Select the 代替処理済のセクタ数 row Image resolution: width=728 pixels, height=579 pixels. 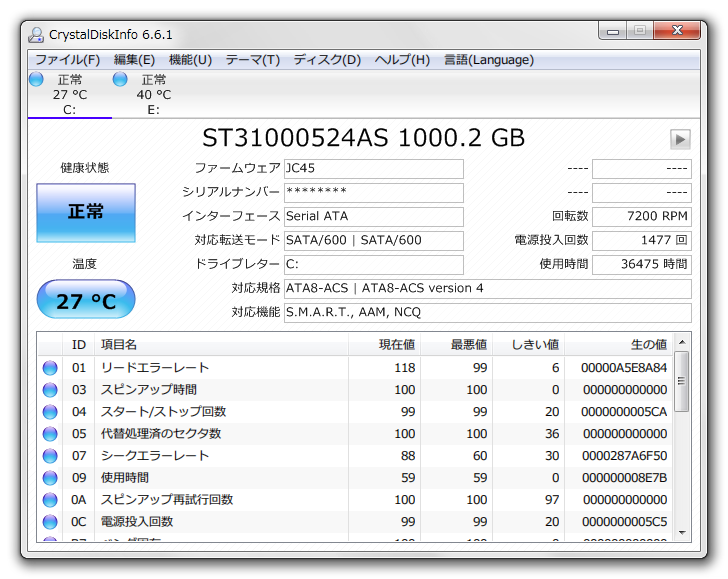[355, 434]
